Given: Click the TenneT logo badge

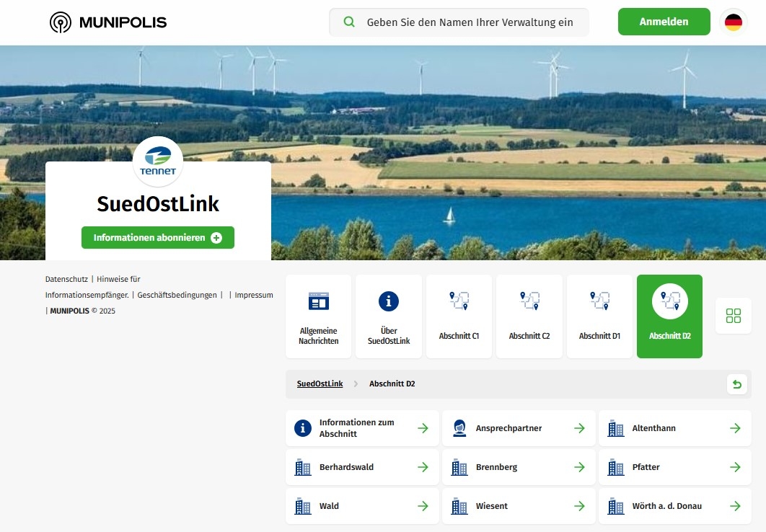Looking at the screenshot, I should (x=158, y=161).
